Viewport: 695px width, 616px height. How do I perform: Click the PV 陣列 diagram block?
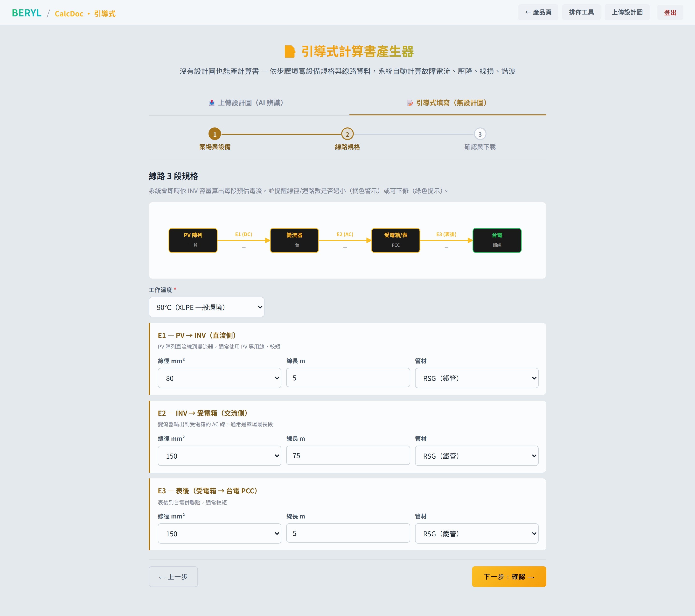point(193,240)
